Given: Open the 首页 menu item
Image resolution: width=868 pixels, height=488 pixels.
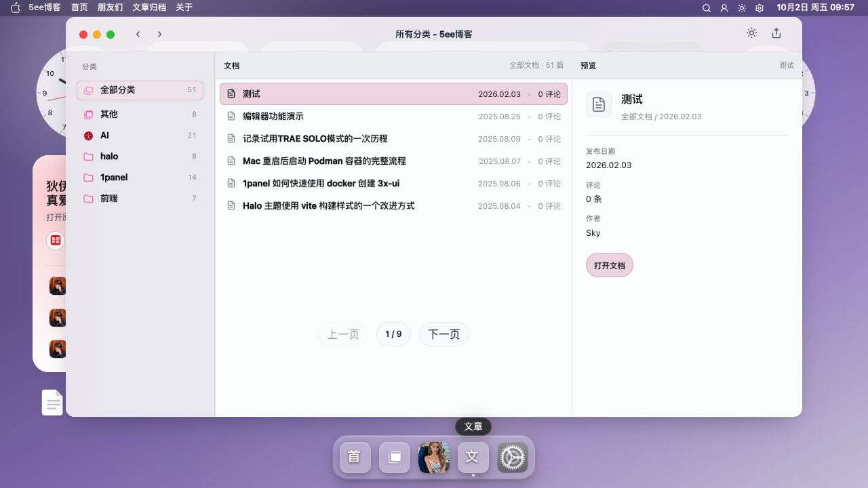Looking at the screenshot, I should (79, 7).
